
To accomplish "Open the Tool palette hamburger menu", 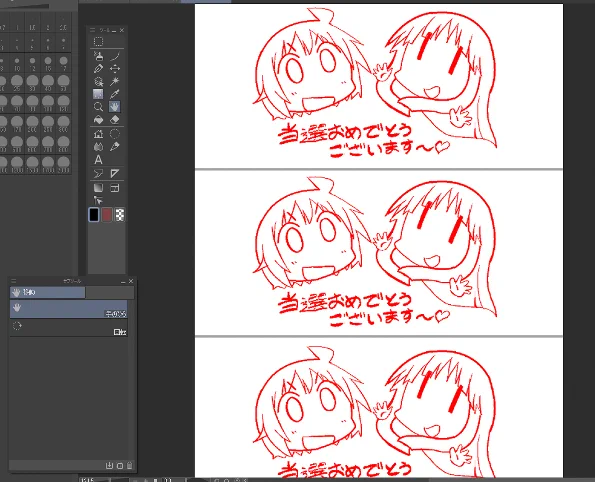I will tap(92, 30).
